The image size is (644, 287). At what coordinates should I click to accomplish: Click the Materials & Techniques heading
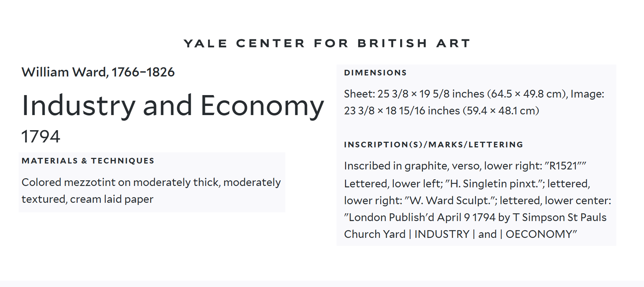click(88, 161)
